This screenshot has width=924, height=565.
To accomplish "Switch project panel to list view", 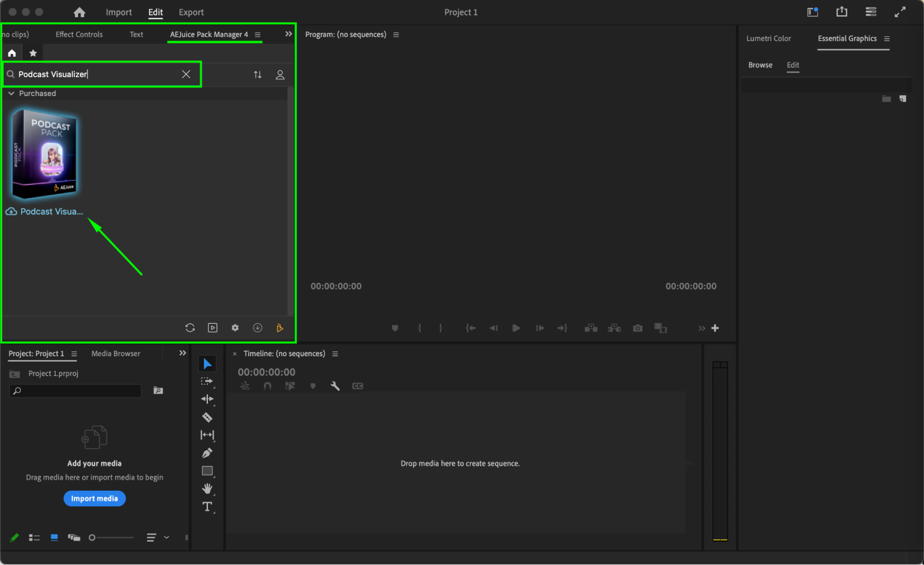I will [x=34, y=537].
